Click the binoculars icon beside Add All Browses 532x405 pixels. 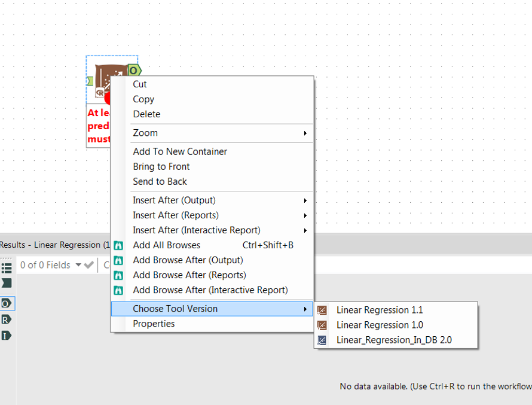pyautogui.click(x=118, y=245)
